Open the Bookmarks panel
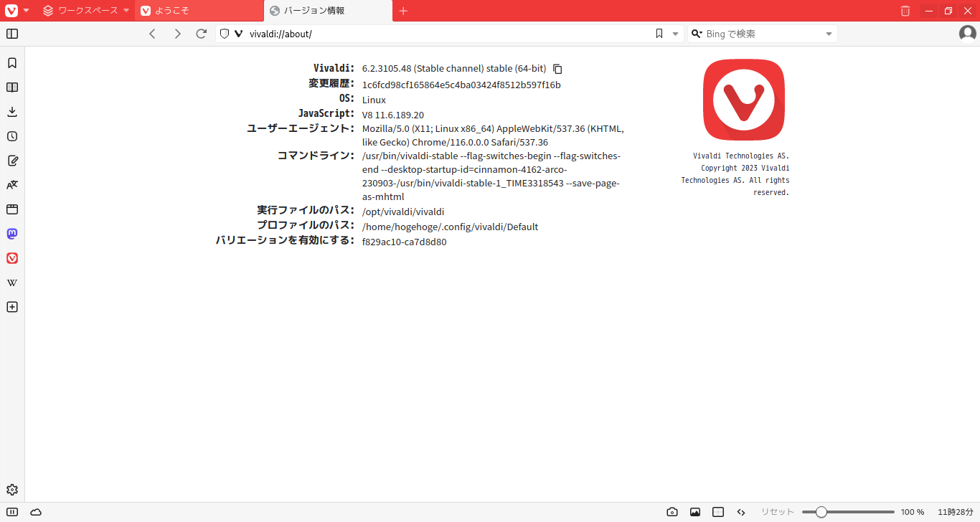The height and width of the screenshot is (522, 980). pos(12,63)
